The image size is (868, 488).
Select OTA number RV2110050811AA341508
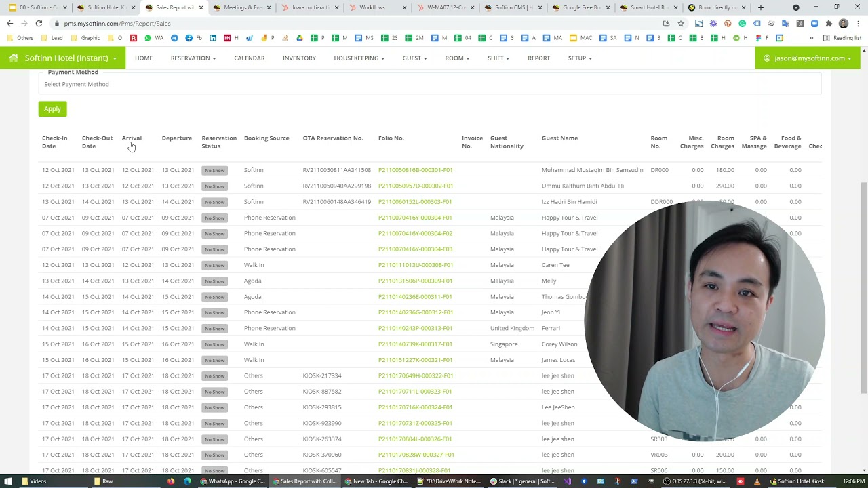tap(337, 170)
